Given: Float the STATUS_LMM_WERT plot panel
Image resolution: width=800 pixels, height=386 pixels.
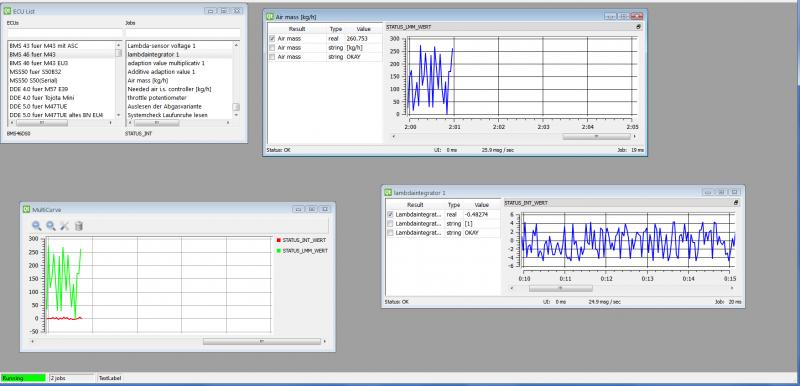Looking at the screenshot, I should (638, 27).
